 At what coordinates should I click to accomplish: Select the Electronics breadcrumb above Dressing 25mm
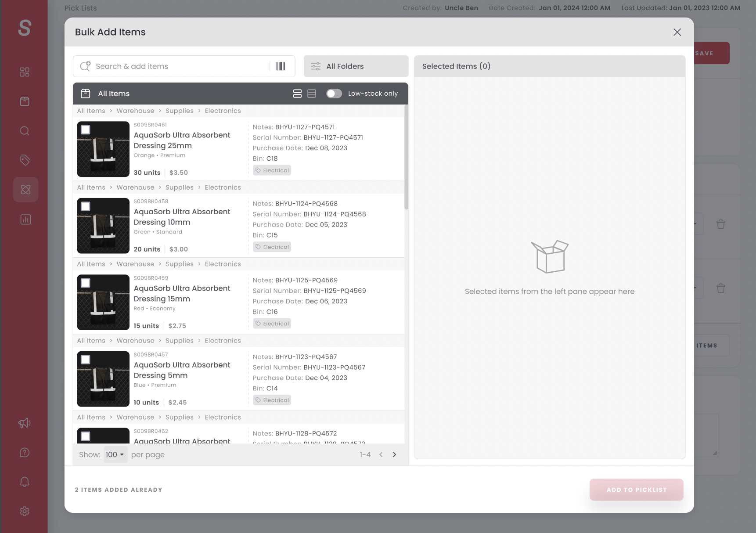(x=223, y=111)
